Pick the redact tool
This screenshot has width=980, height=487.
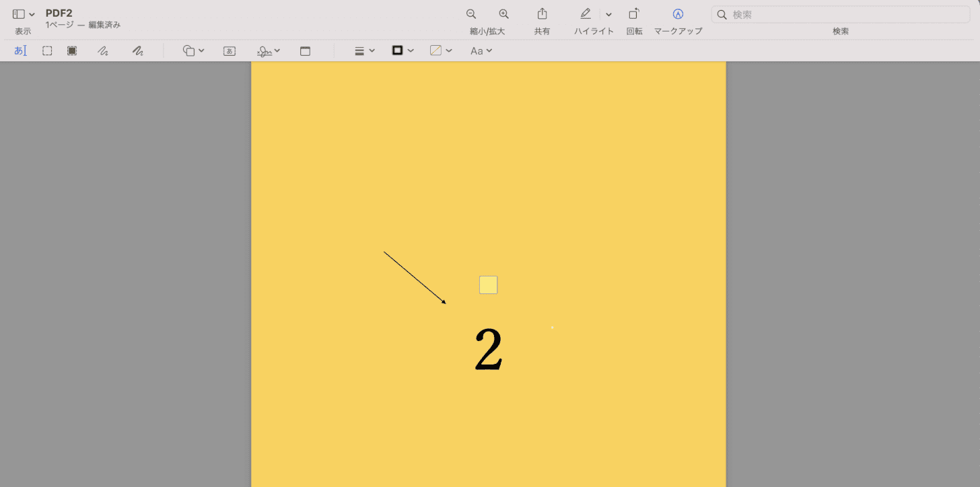click(x=72, y=50)
